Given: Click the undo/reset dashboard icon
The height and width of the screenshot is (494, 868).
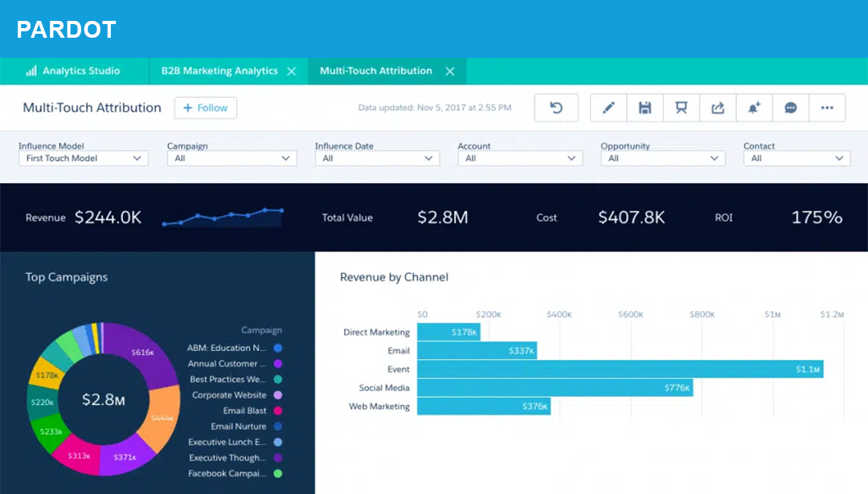Looking at the screenshot, I should coord(556,108).
